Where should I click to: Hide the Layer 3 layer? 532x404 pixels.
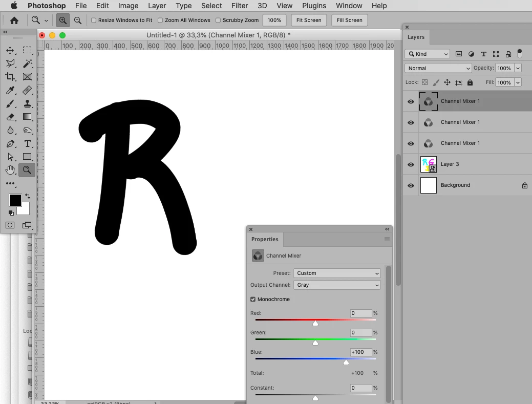pos(411,164)
